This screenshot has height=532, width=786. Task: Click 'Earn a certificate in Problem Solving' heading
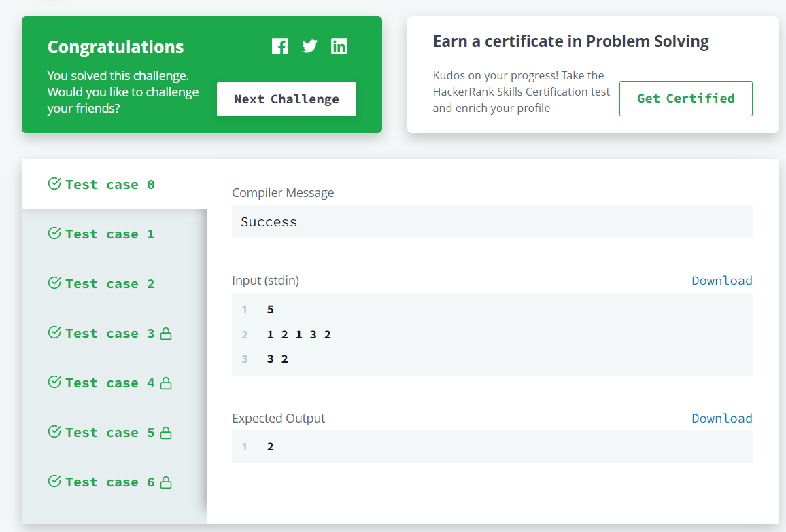point(571,41)
